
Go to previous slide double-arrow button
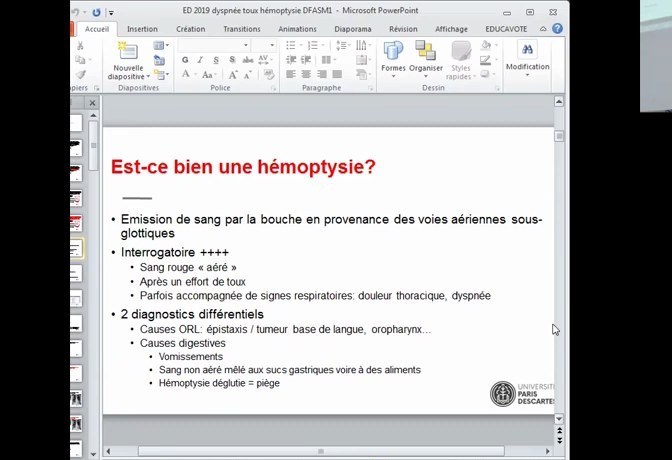pyautogui.click(x=559, y=430)
